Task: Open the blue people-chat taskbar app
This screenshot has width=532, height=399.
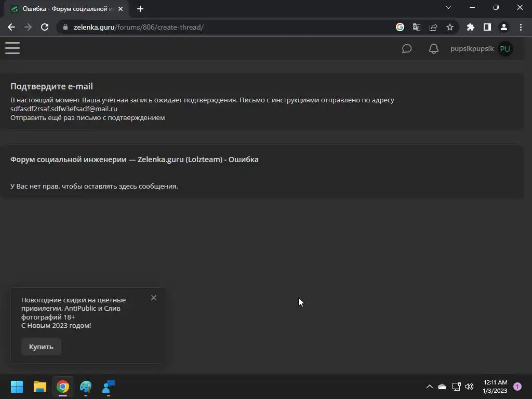Action: [109, 387]
